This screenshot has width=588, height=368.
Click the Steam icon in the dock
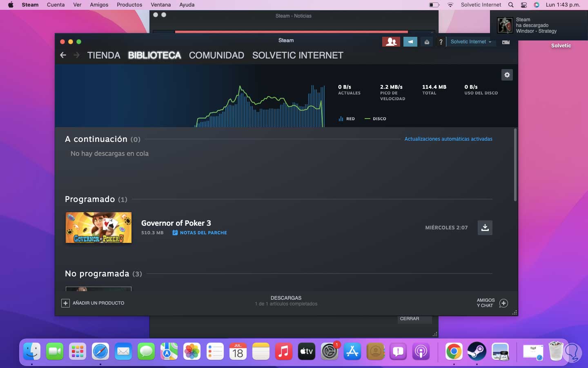coord(477,351)
